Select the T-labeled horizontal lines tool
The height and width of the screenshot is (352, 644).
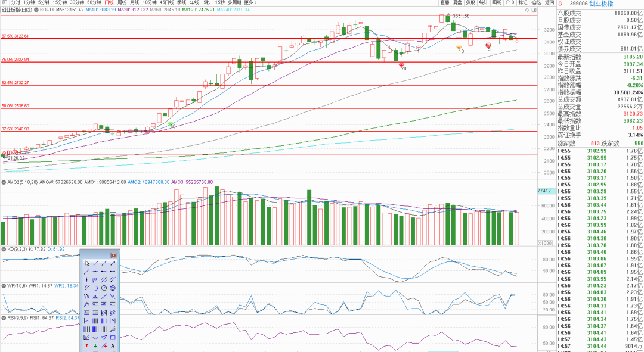pyautogui.click(x=95, y=312)
